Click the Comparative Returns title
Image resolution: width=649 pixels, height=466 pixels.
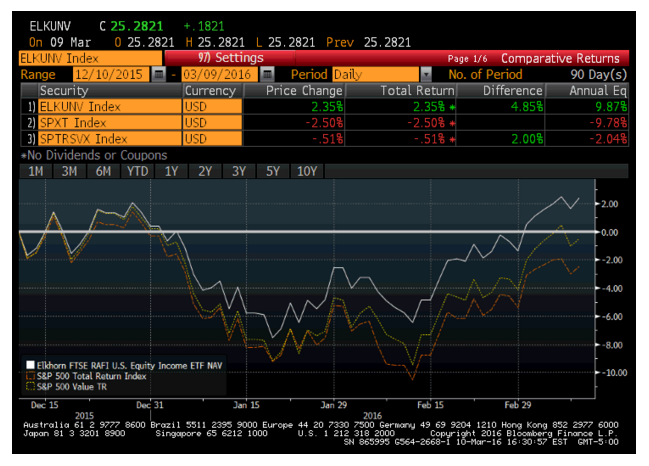pyautogui.click(x=563, y=58)
